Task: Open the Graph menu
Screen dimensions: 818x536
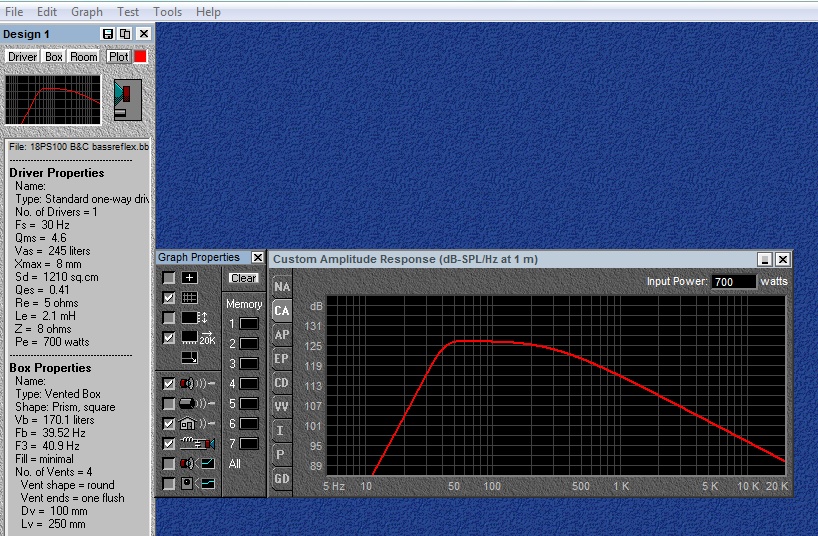Action: (x=87, y=11)
